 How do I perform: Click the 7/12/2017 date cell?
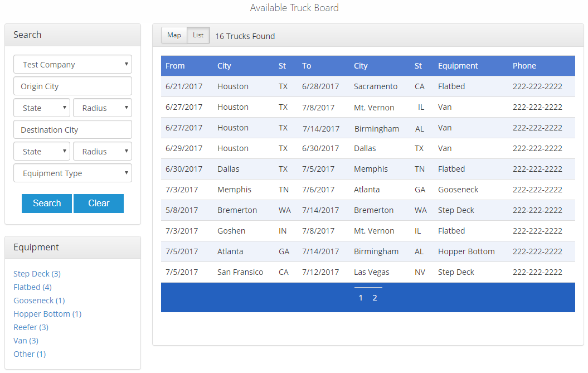click(320, 273)
